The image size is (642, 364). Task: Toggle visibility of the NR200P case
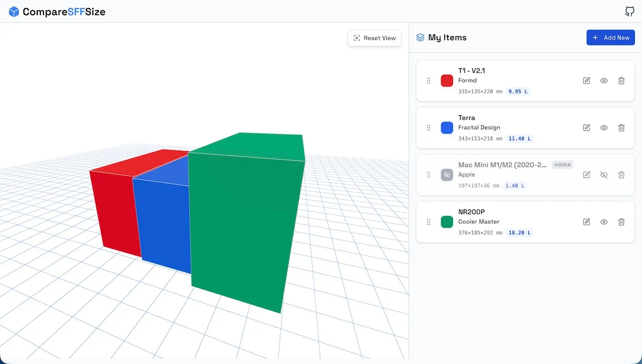tap(604, 222)
